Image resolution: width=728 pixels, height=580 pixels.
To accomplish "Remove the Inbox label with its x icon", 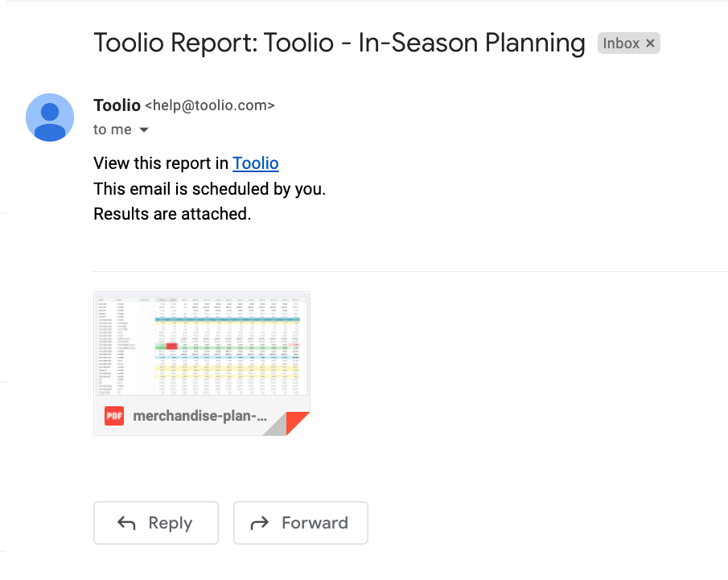I will coord(650,43).
